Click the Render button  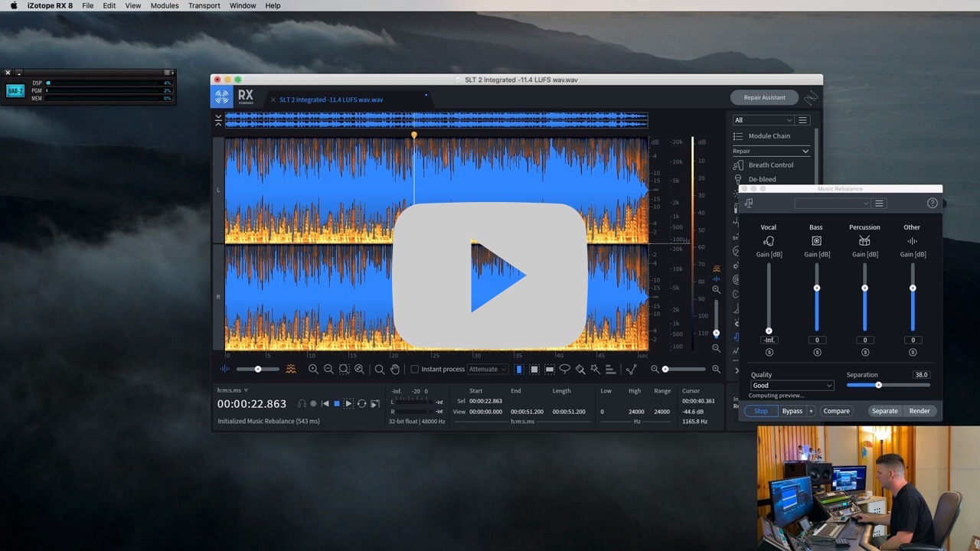tap(920, 411)
